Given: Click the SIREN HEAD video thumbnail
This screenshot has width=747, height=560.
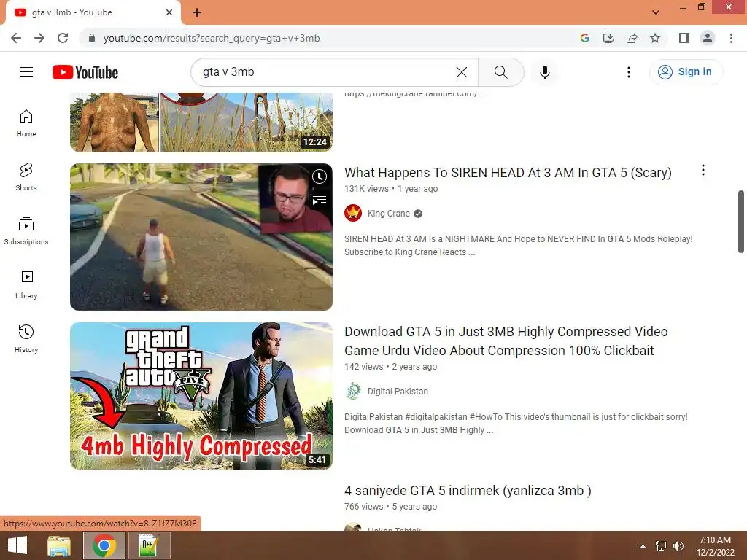Looking at the screenshot, I should (x=201, y=237).
